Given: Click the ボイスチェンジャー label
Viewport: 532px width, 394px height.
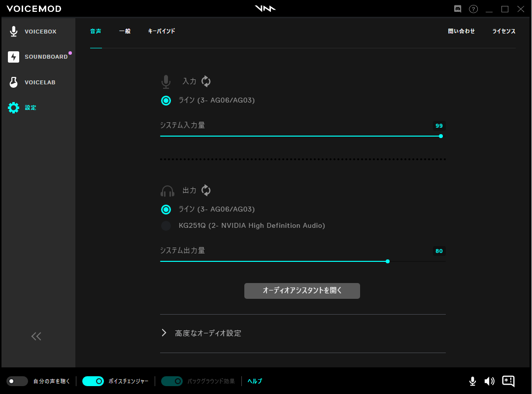Looking at the screenshot, I should [128, 381].
